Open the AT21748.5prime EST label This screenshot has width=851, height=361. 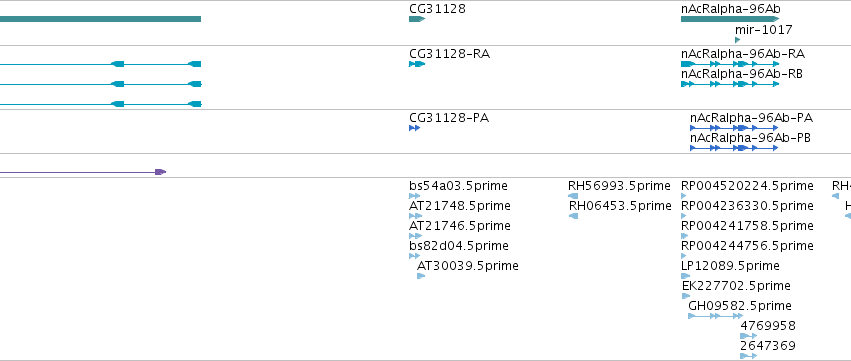(460, 206)
